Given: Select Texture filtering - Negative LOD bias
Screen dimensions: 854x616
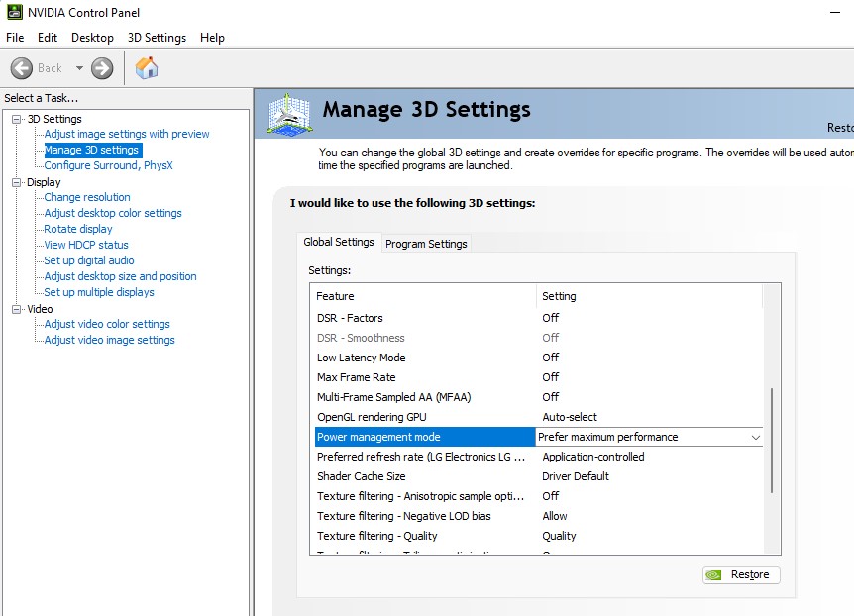Looking at the screenshot, I should (539, 516).
